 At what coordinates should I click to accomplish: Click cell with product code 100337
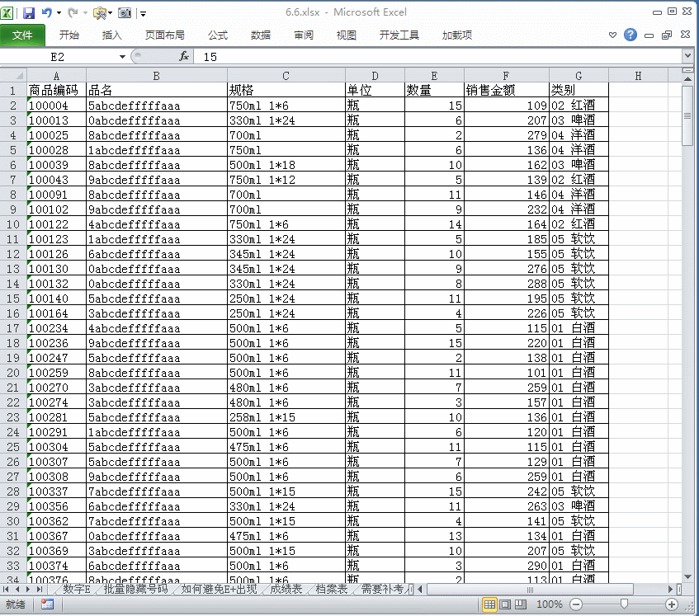(56, 491)
